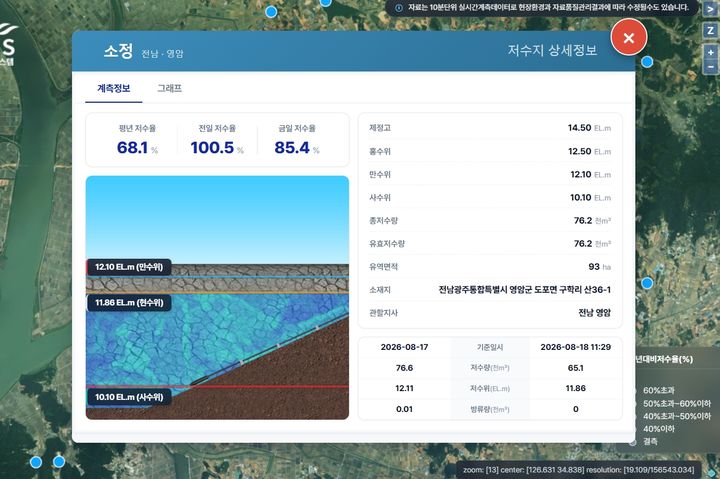Click the Z map control button
This screenshot has height=479, width=720.
pyautogui.click(x=710, y=30)
